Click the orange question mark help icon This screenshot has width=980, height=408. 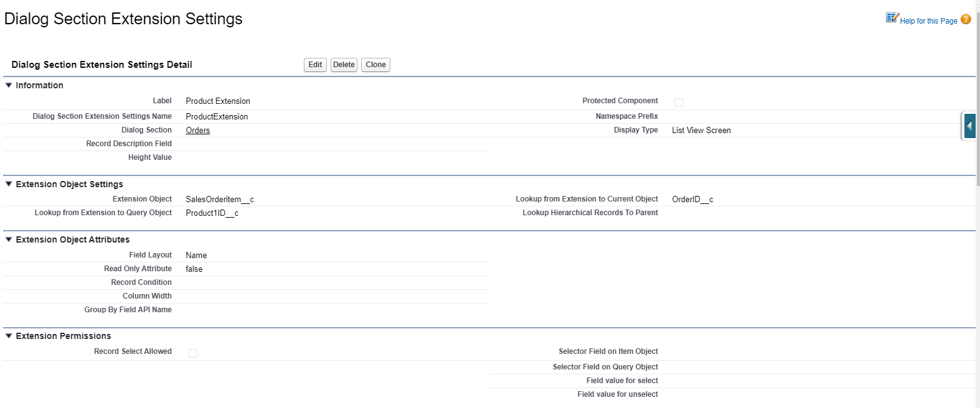coord(966,19)
